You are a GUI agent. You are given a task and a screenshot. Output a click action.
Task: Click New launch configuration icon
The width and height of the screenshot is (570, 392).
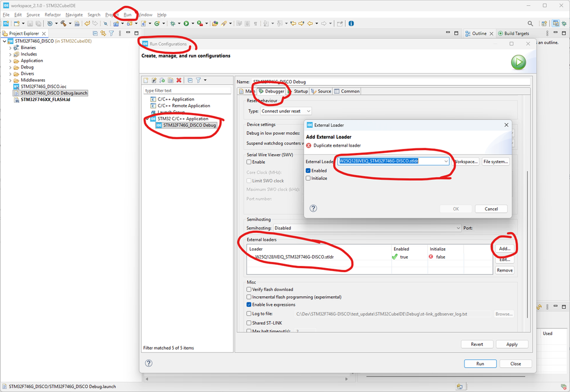pos(145,80)
